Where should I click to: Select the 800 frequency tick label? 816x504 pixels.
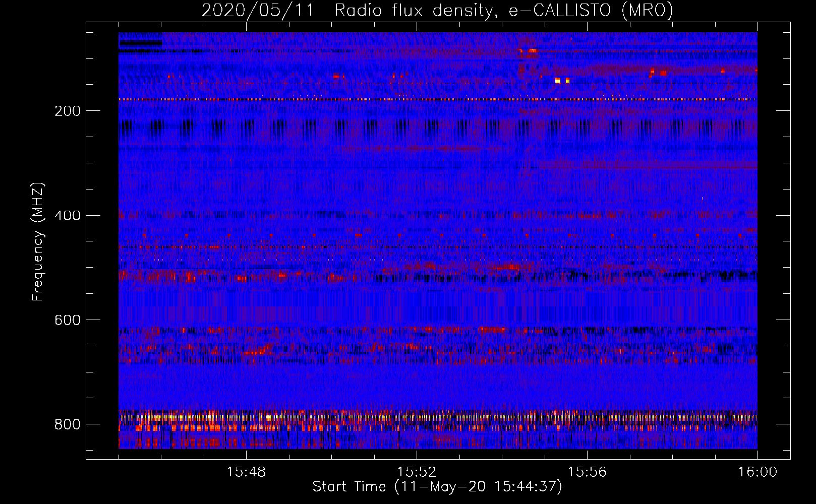[68, 424]
